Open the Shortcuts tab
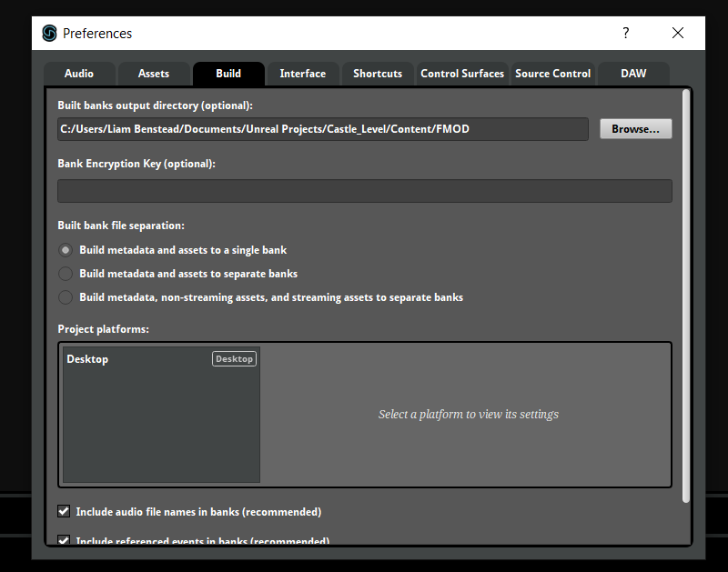The image size is (728, 572). 378,74
